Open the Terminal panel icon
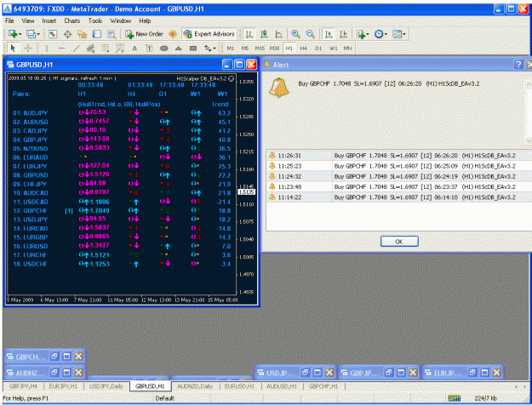532x405 pixels. coord(97,34)
